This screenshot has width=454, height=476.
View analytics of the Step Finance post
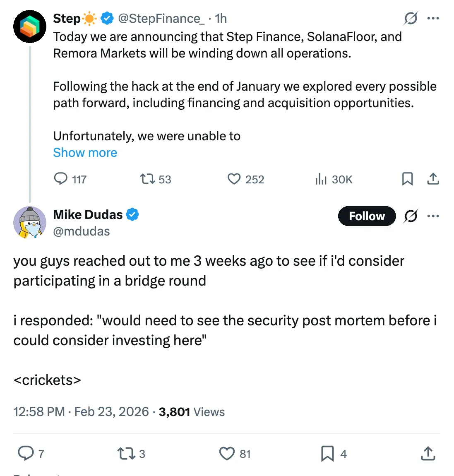pos(321,179)
